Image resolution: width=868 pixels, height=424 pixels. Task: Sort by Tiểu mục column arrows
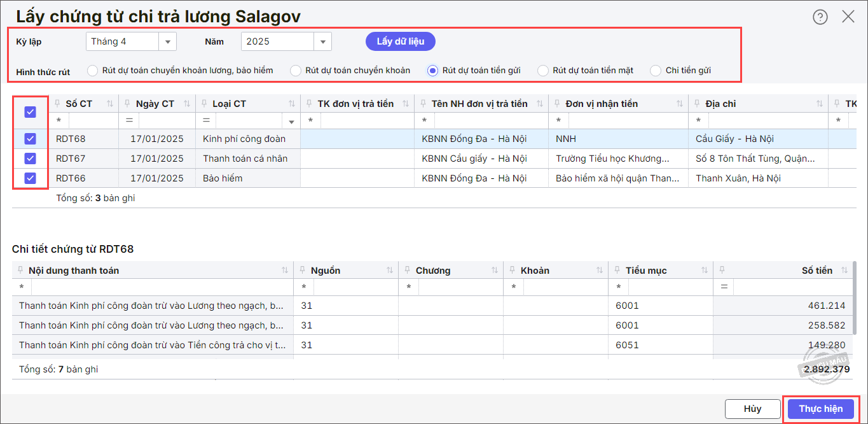pyautogui.click(x=704, y=271)
